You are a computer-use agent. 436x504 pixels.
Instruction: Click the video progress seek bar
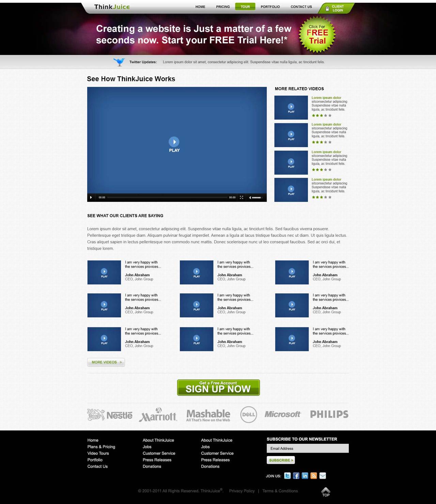tap(167, 198)
